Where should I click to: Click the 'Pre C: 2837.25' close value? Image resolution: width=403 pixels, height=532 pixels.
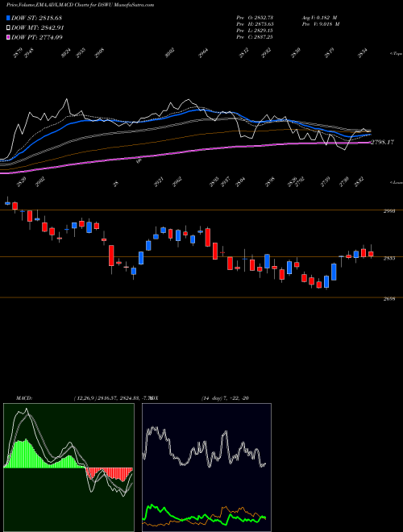tap(255, 37)
